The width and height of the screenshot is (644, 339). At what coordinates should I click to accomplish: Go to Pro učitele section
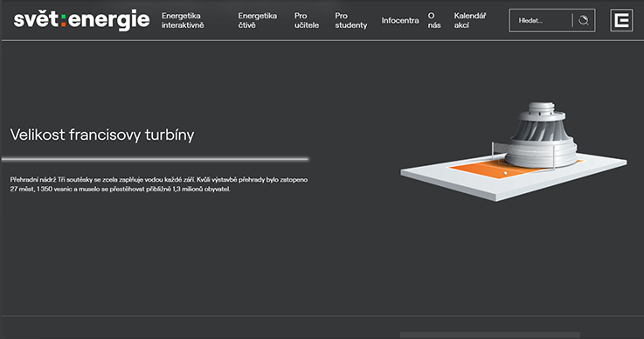pos(307,20)
